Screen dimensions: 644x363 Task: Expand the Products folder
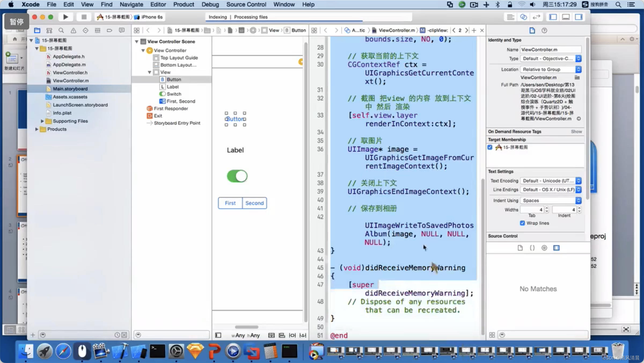[x=37, y=129]
